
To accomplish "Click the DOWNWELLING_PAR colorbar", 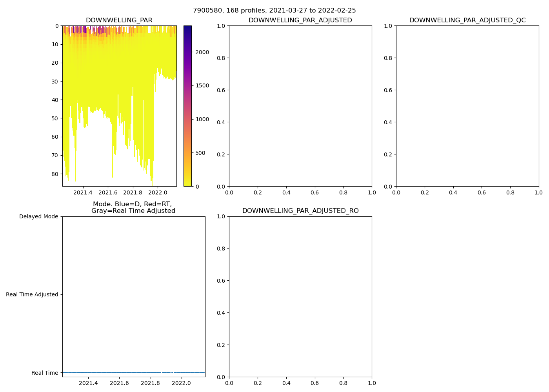I will [187, 106].
